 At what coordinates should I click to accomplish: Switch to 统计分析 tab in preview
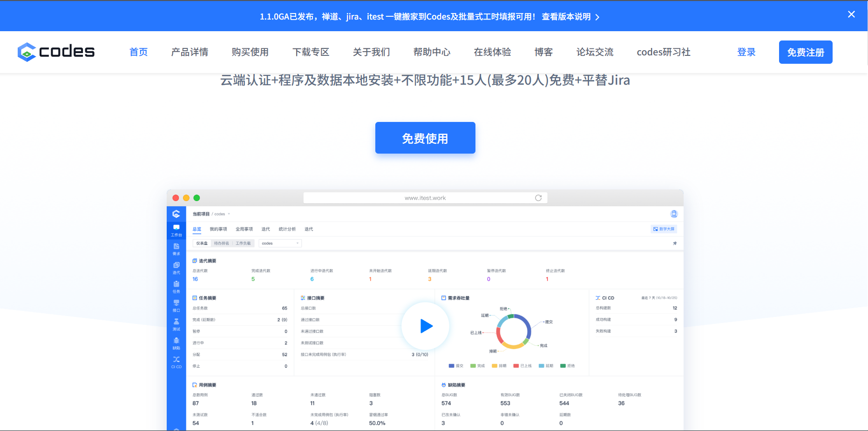pos(287,229)
